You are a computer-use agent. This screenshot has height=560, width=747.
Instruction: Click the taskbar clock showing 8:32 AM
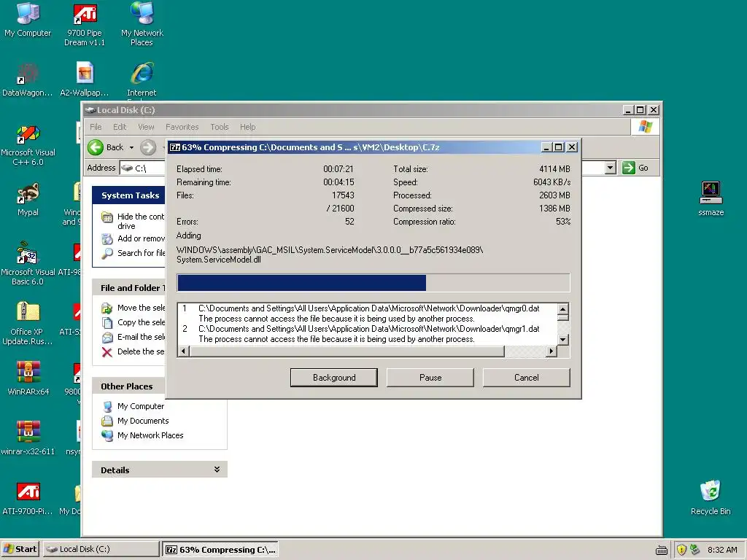[x=722, y=550]
